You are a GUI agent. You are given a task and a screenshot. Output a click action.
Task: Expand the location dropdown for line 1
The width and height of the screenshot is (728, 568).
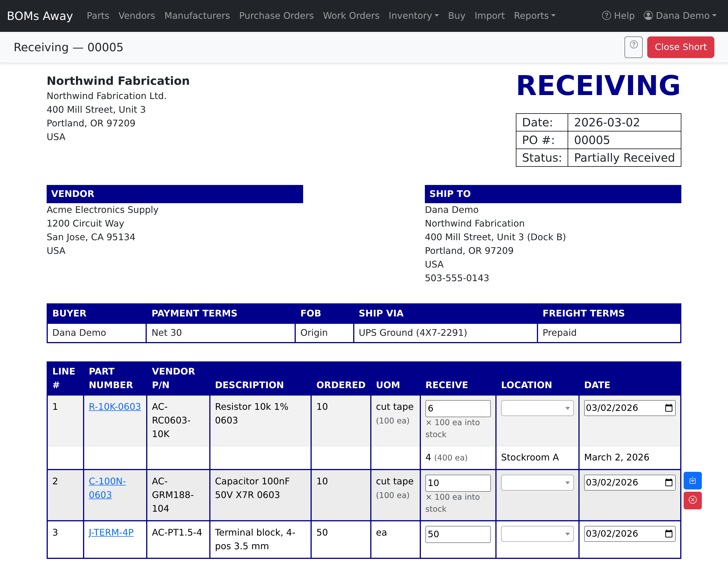click(x=537, y=408)
